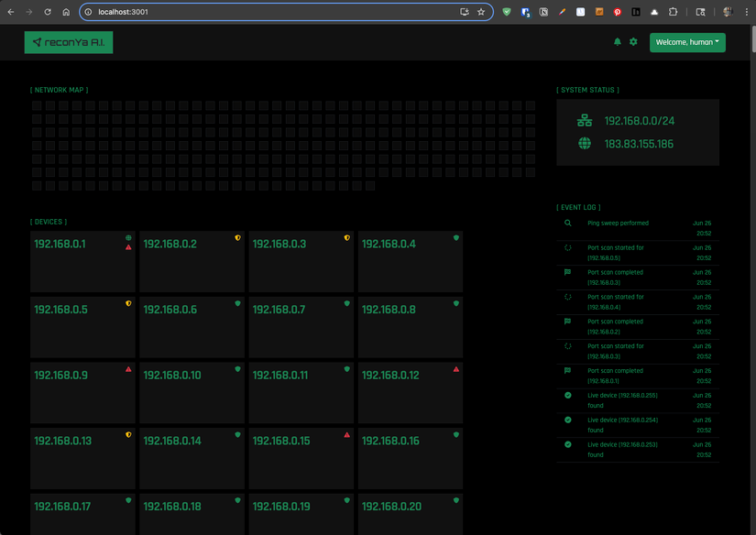Click the red alert triangle on 192.168.0.9

tap(128, 369)
